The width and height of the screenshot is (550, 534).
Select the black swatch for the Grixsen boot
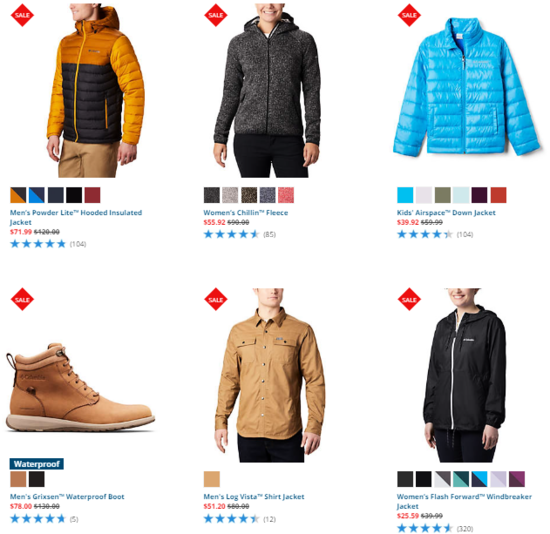tap(36, 479)
